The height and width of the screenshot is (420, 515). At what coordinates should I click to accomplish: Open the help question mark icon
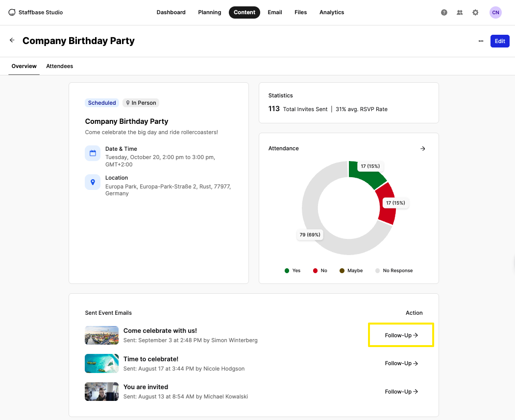[444, 12]
